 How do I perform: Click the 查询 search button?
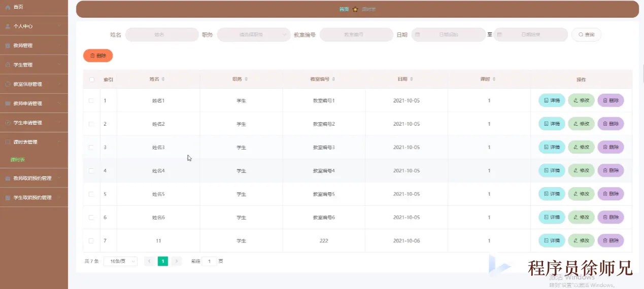586,34
